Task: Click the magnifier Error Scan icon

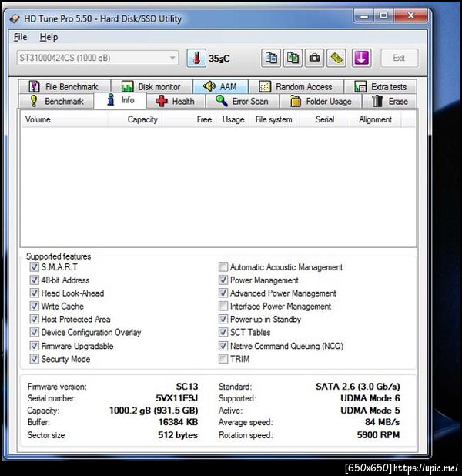Action: click(221, 101)
